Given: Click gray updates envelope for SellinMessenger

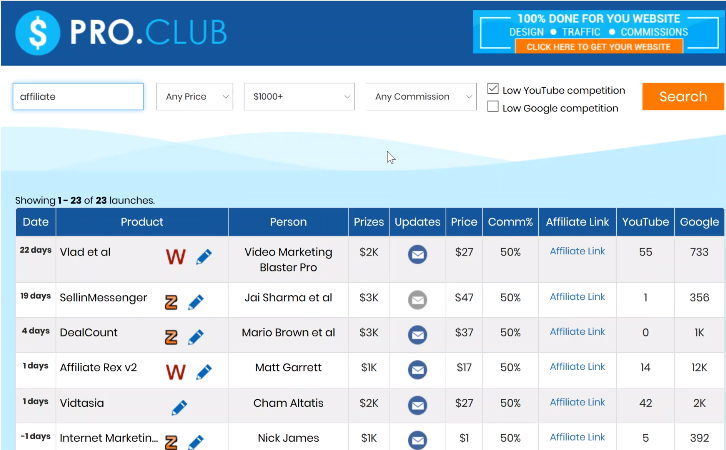Looking at the screenshot, I should click(x=418, y=300).
